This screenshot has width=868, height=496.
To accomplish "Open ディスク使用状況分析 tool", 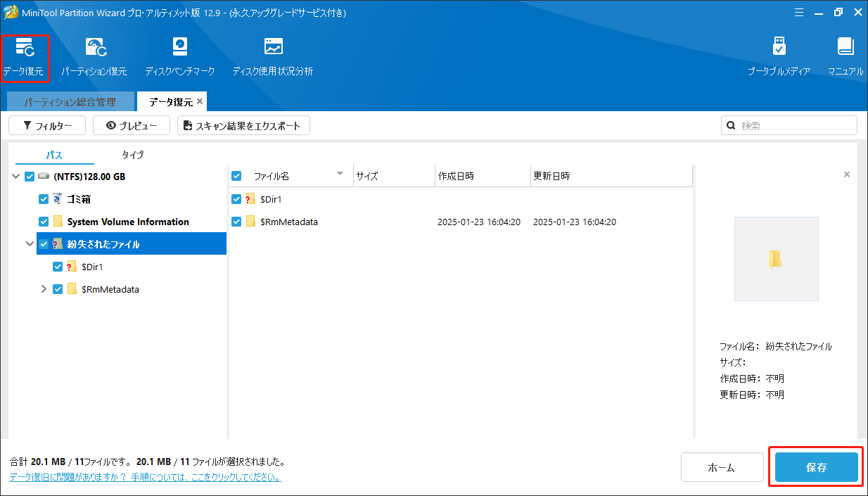I will tap(273, 58).
